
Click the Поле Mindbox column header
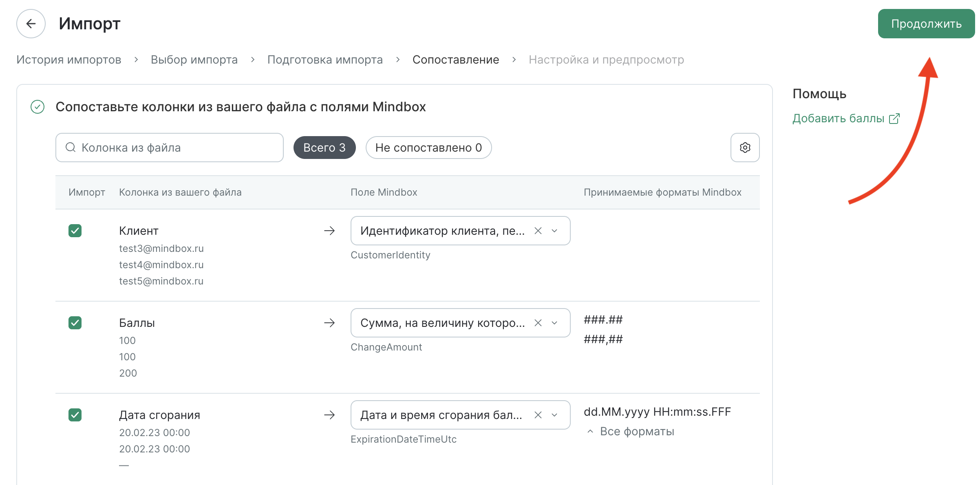384,192
